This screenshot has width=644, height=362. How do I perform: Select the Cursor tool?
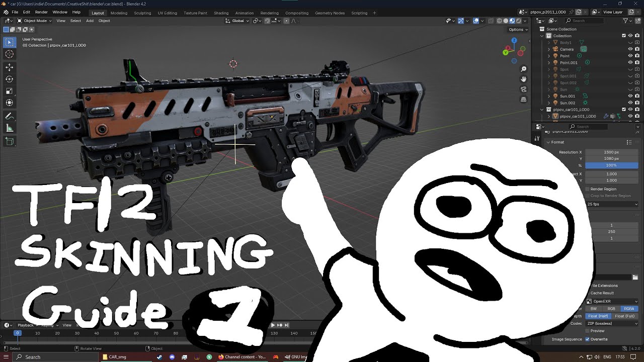pos(9,54)
